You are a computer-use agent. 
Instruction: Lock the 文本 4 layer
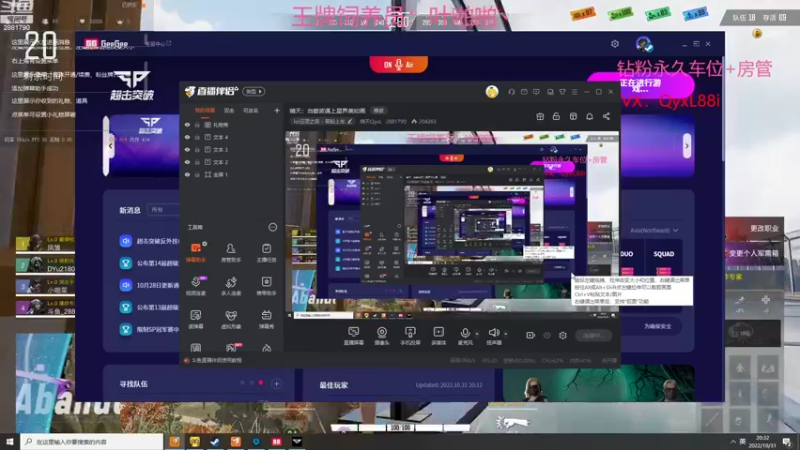pos(197,137)
